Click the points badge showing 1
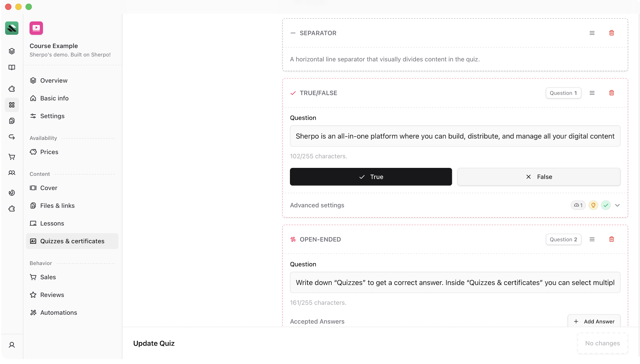640x364 pixels. (578, 205)
